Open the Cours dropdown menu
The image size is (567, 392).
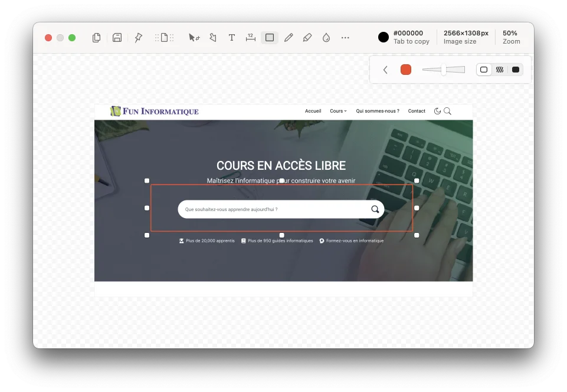coord(336,111)
